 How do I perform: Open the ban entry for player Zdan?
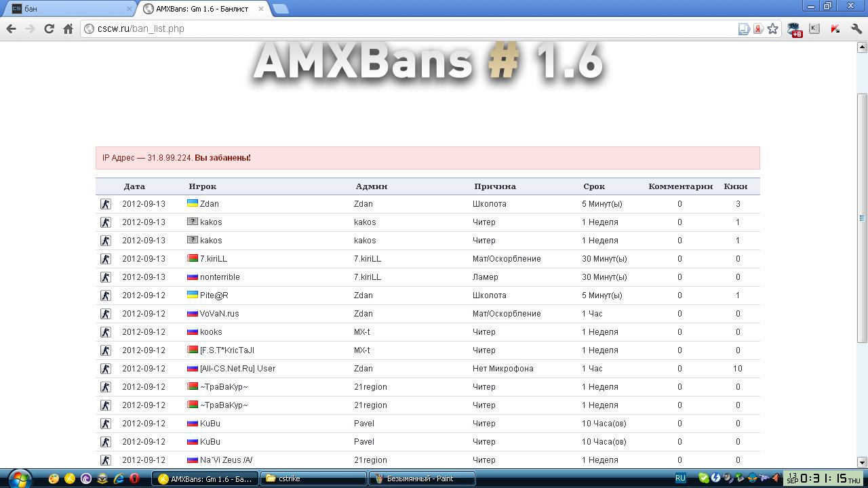pos(209,203)
